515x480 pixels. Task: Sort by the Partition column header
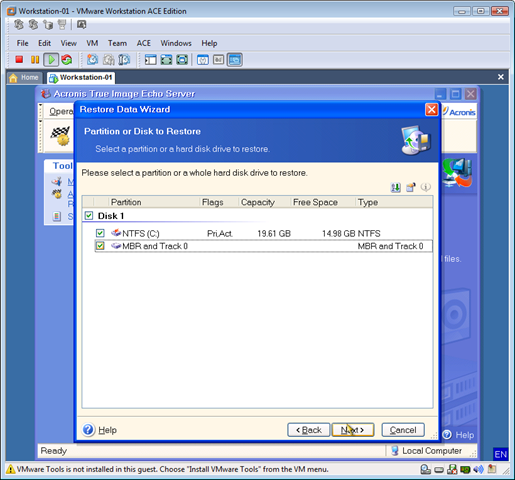coord(154,202)
